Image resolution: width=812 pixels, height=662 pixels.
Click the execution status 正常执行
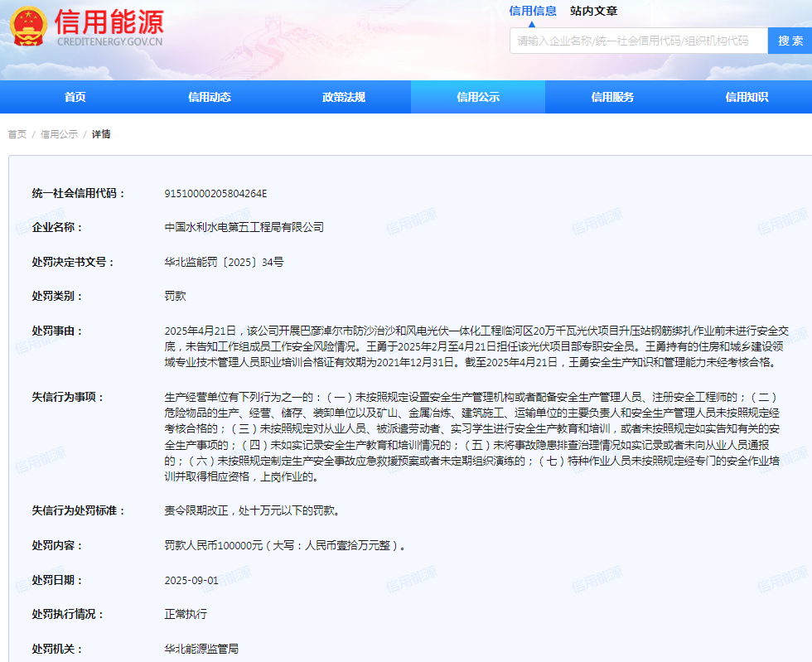tap(186, 614)
